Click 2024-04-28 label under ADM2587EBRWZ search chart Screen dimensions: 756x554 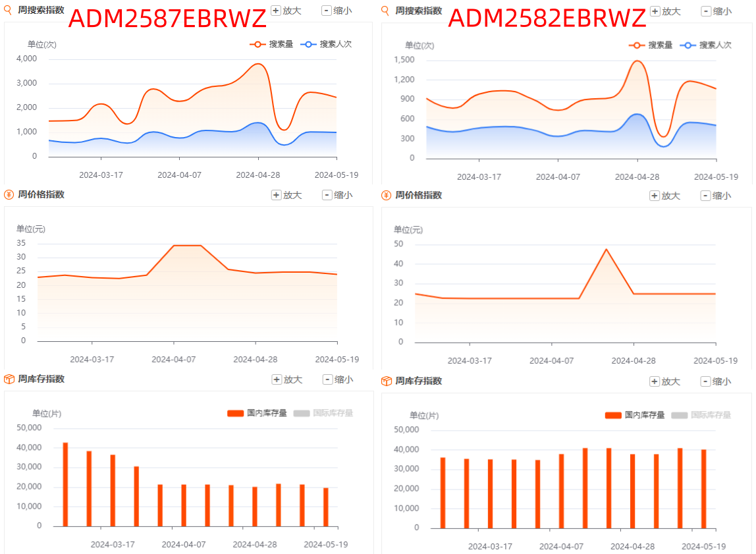point(258,175)
